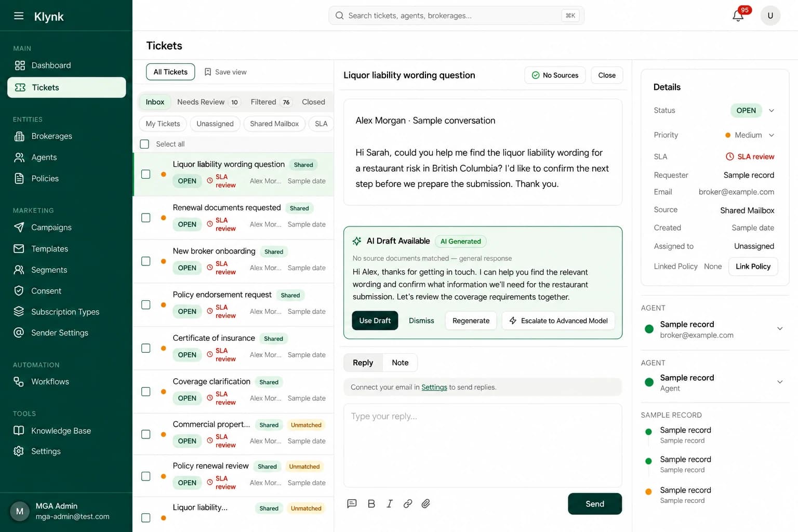The image size is (798, 532).
Task: Open notifications bell with 95 badge
Action: (x=738, y=16)
